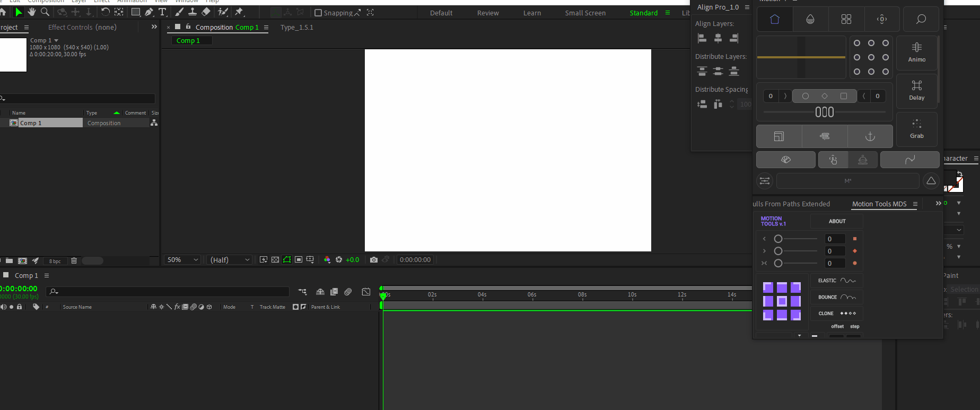Open the Motion panel home tab
This screenshot has width=980, height=410.
coord(775,19)
